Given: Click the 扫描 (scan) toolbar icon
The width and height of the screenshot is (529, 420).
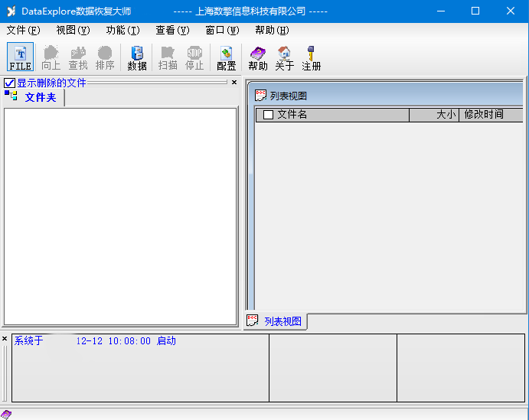Looking at the screenshot, I should click(168, 57).
